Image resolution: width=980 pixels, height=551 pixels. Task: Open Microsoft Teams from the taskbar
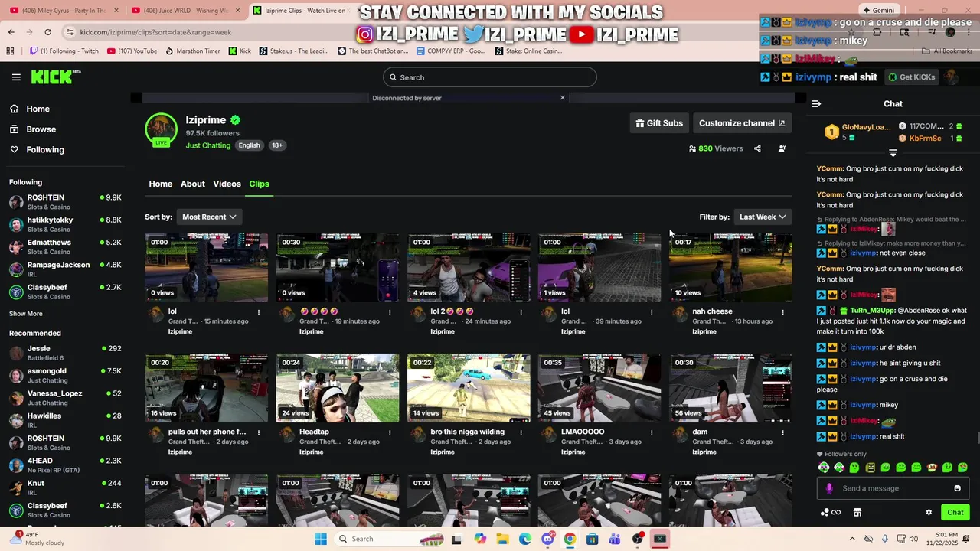click(x=614, y=539)
